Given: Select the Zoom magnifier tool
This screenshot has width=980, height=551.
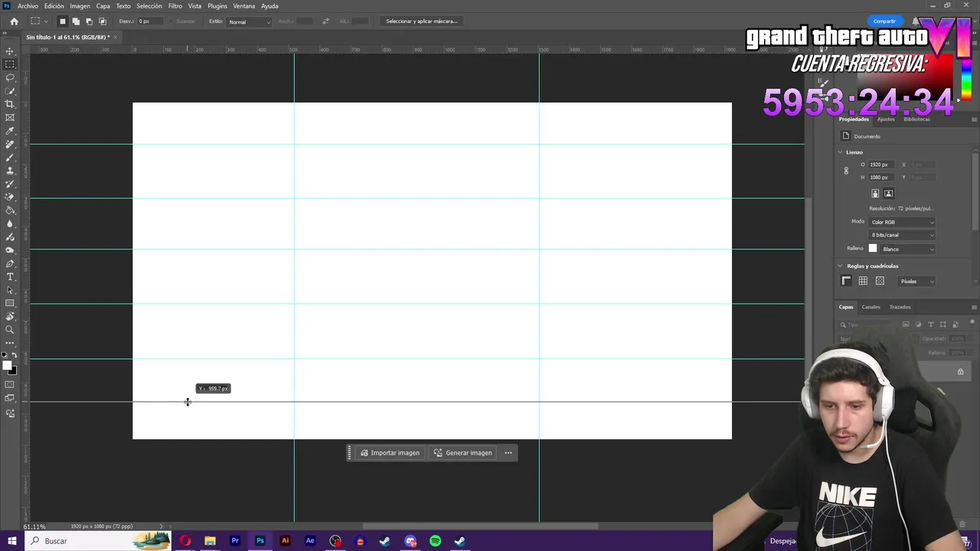Looking at the screenshot, I should [x=10, y=330].
